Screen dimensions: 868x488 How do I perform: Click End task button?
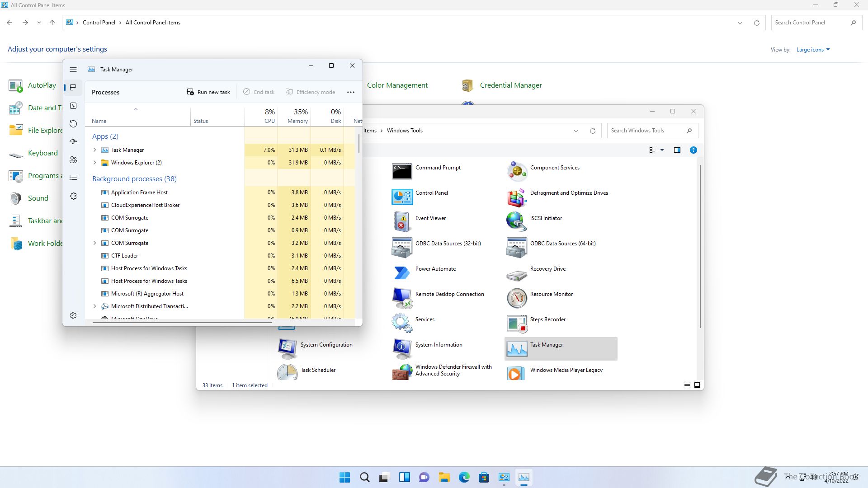click(x=259, y=92)
